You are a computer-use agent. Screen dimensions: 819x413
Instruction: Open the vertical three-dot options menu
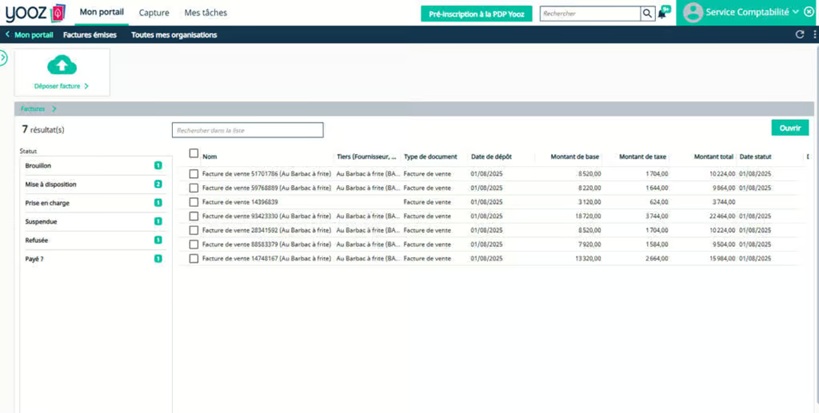coord(814,35)
